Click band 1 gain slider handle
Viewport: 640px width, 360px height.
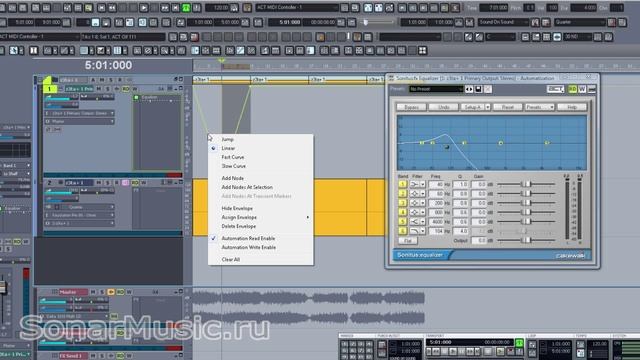click(x=527, y=184)
